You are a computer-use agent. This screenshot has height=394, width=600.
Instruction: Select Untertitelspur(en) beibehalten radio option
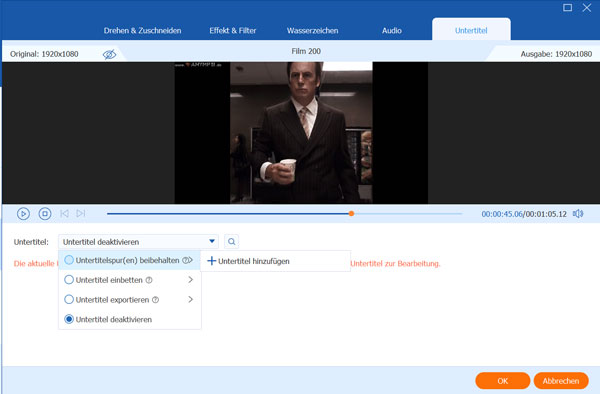pyautogui.click(x=69, y=260)
